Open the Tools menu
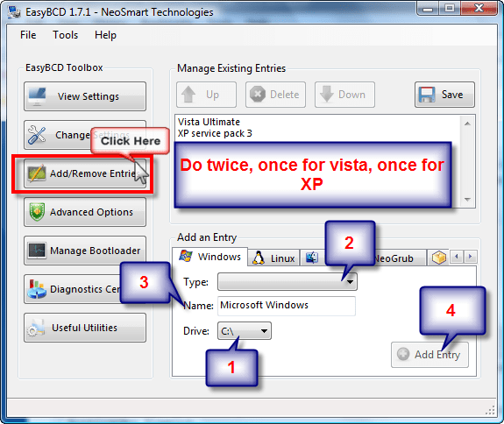The height and width of the screenshot is (424, 504). (x=66, y=35)
